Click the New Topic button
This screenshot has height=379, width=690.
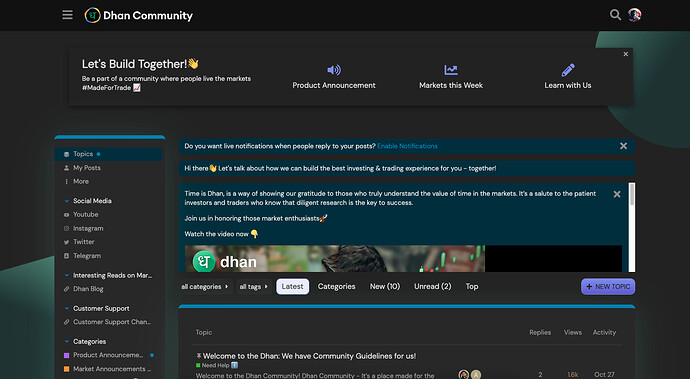coord(608,287)
